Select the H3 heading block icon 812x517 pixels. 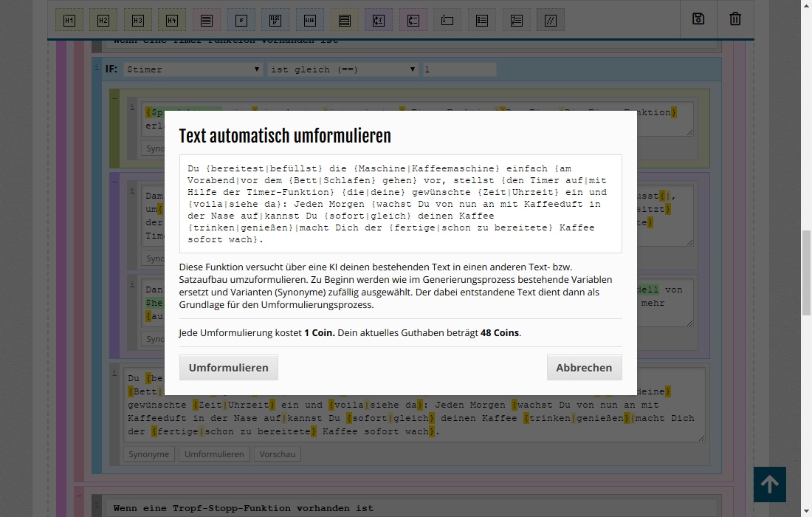point(138,21)
